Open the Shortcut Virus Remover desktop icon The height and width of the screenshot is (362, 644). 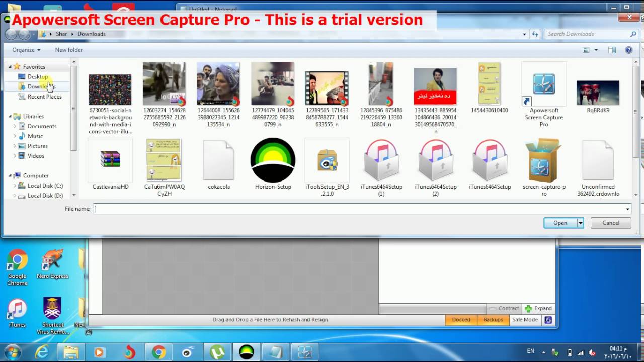(53, 316)
